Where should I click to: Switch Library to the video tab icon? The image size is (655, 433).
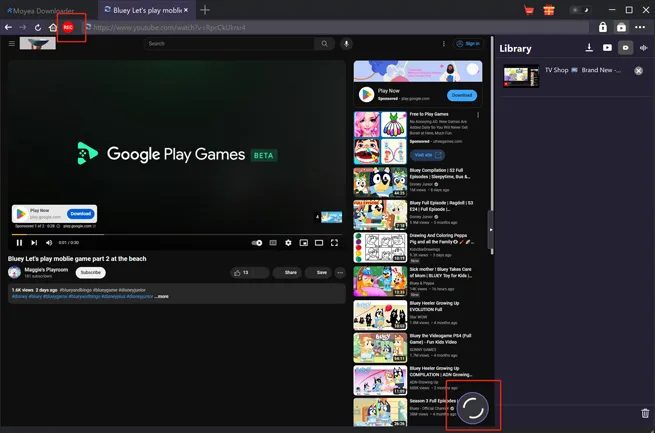607,48
